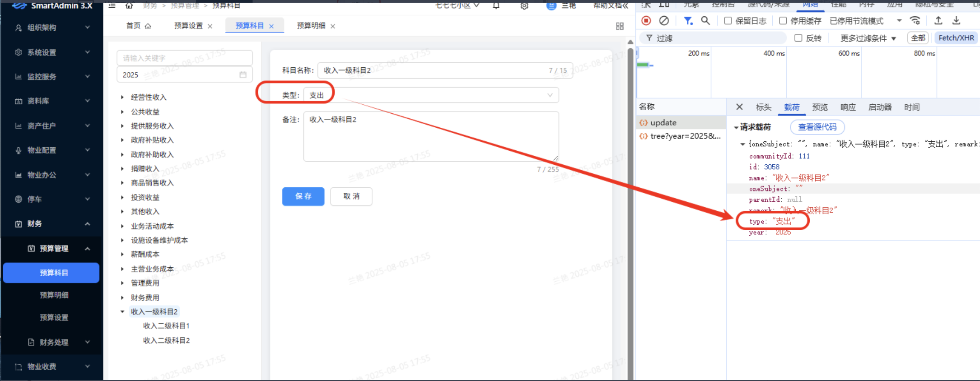Click the grid layout icon near tabs
Screen dimensions: 980x381
[620, 26]
